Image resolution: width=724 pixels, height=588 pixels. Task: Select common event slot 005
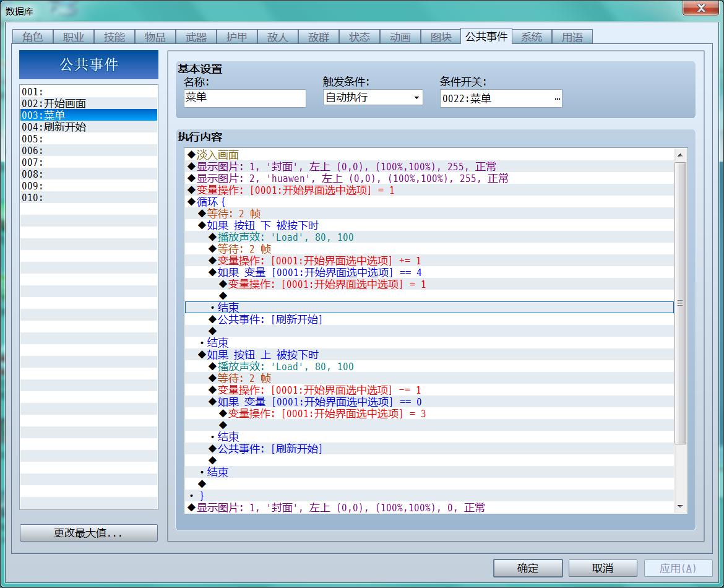pyautogui.click(x=88, y=139)
